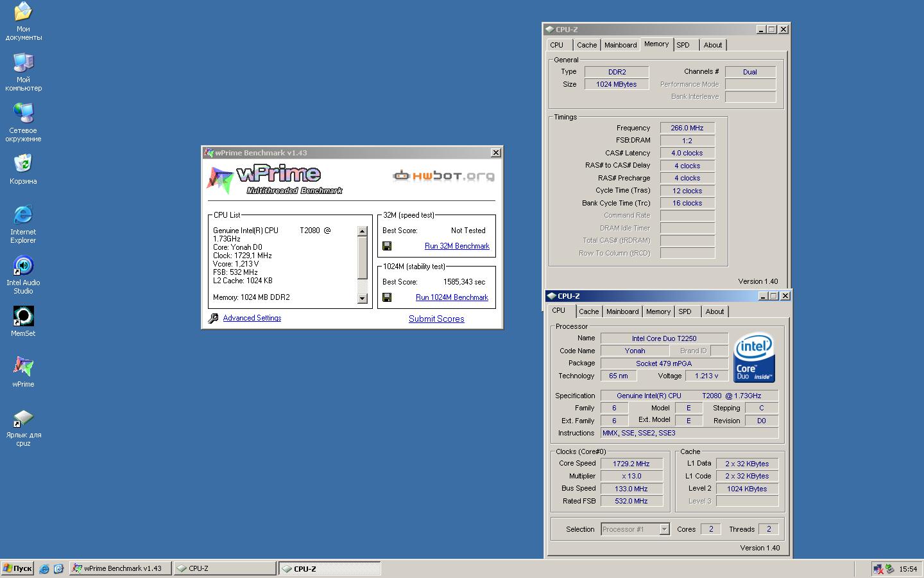
Task: Open the Start (Пуск) menu
Action: tap(18, 568)
